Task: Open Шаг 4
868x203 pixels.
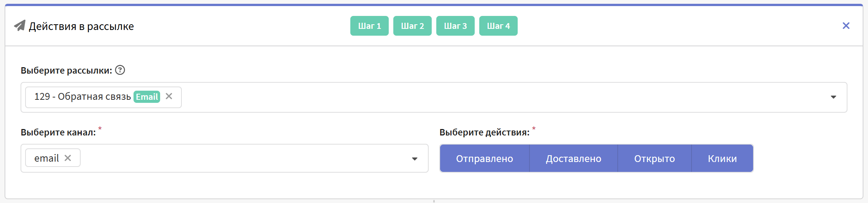Action: [498, 26]
